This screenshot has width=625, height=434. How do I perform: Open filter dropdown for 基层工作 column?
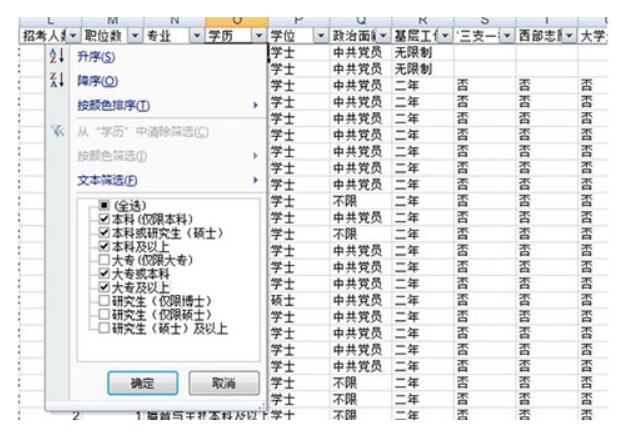[x=445, y=36]
